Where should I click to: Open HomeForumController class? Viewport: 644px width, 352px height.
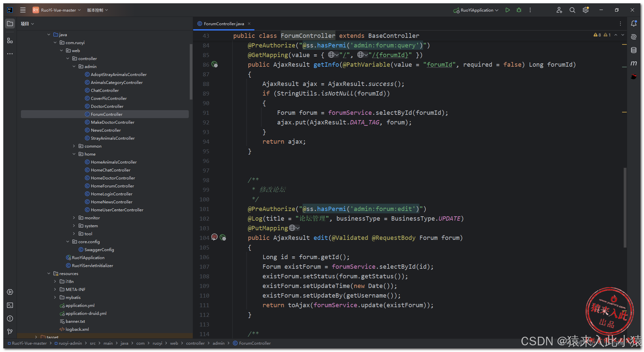112,186
